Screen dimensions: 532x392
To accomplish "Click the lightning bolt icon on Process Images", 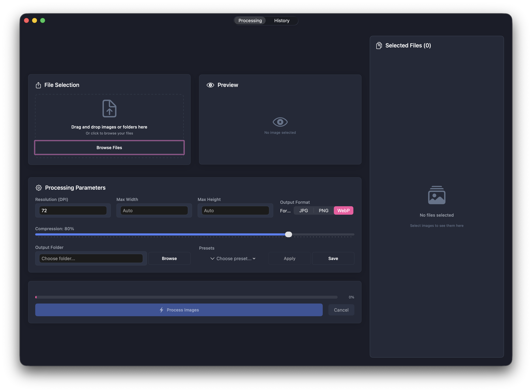I will pyautogui.click(x=162, y=310).
